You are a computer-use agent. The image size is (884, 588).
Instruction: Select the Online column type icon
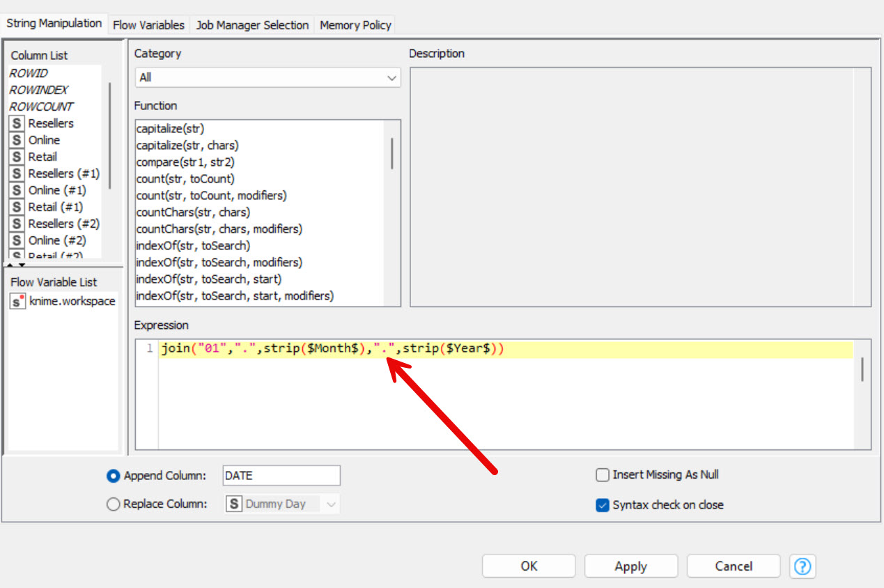click(x=16, y=139)
